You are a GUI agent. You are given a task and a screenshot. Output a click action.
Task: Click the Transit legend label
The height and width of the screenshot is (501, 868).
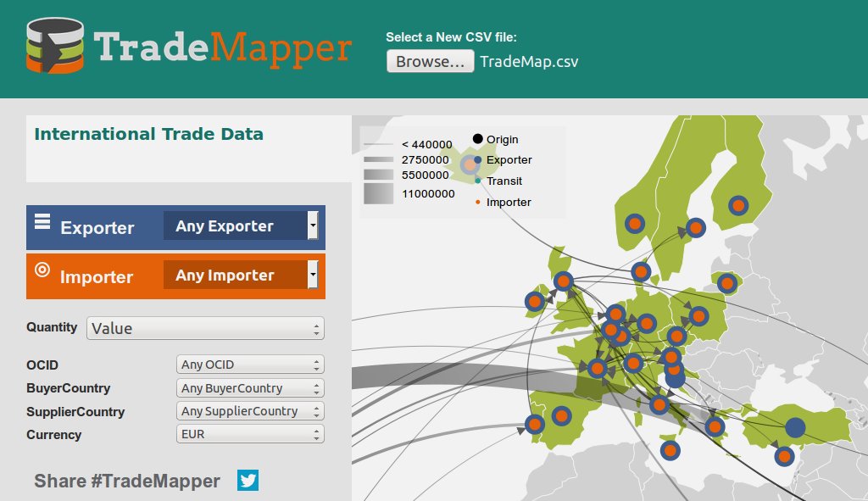[x=504, y=181]
